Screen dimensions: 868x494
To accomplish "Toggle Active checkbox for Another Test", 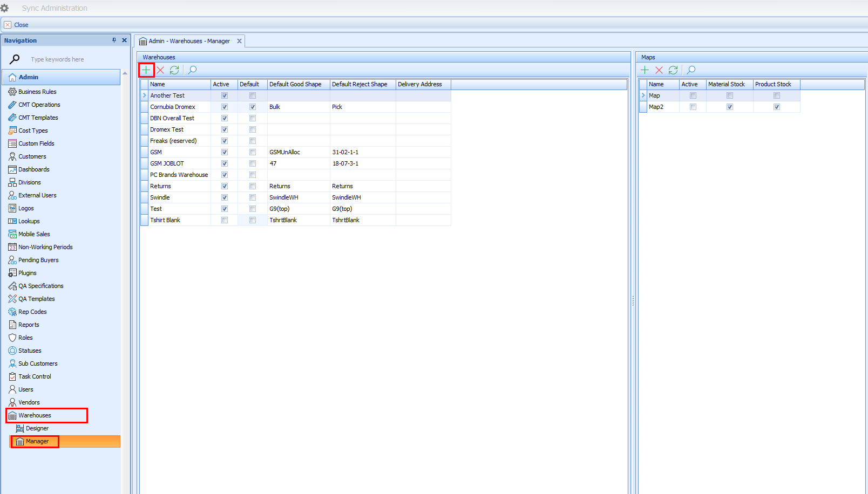I will pyautogui.click(x=225, y=95).
